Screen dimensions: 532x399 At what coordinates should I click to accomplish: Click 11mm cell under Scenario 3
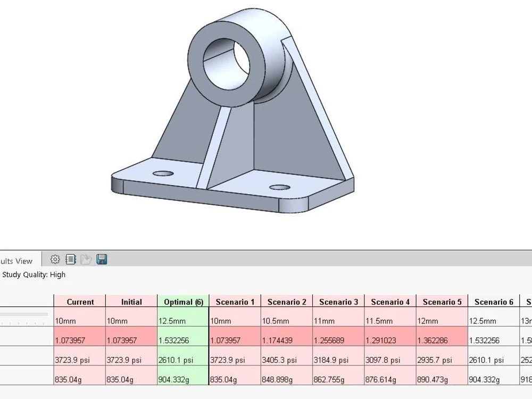pos(338,317)
